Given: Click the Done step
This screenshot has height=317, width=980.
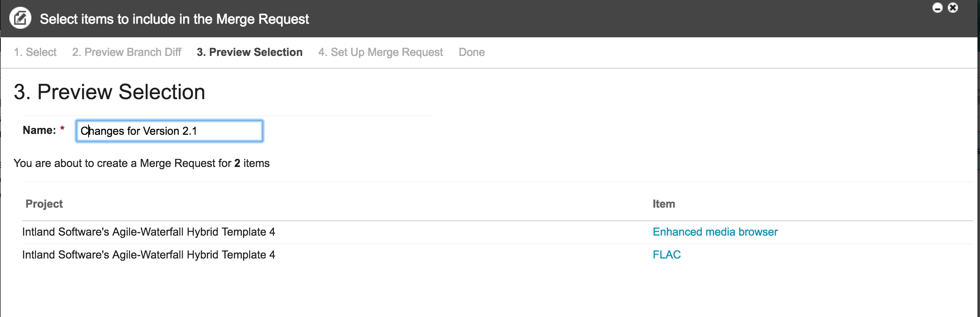Looking at the screenshot, I should click(472, 52).
